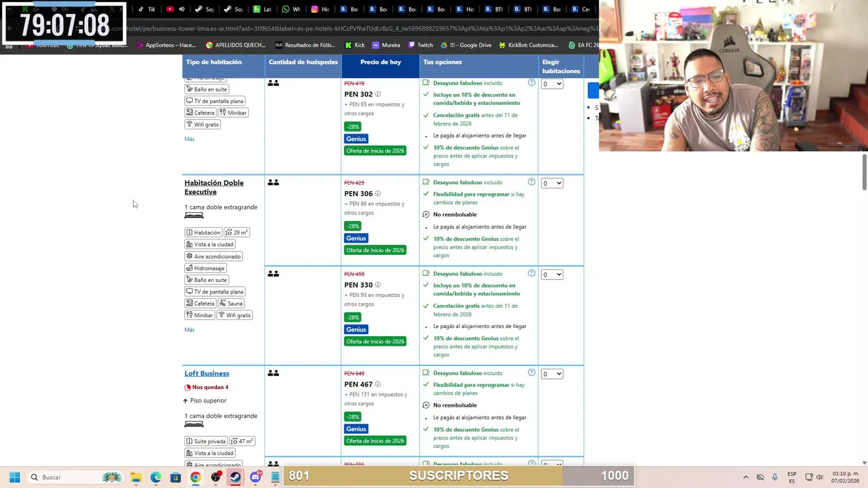This screenshot has height=488, width=868.
Task: Click the -28% badge under PEN 330
Action: pos(353,317)
